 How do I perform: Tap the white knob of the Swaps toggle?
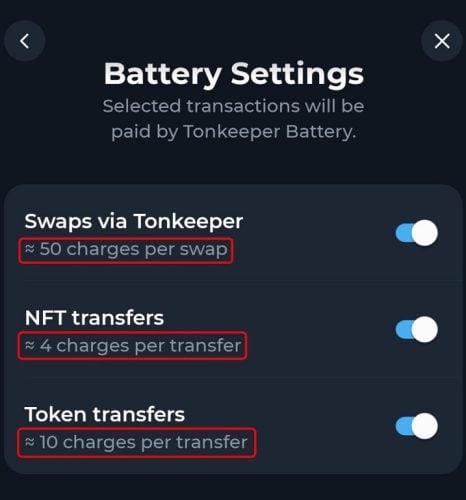coord(425,233)
